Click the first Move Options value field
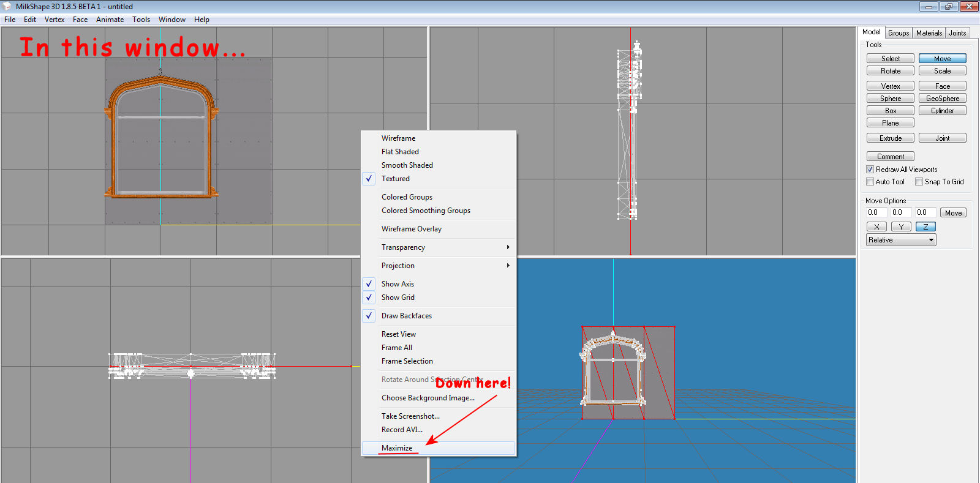 (876, 212)
